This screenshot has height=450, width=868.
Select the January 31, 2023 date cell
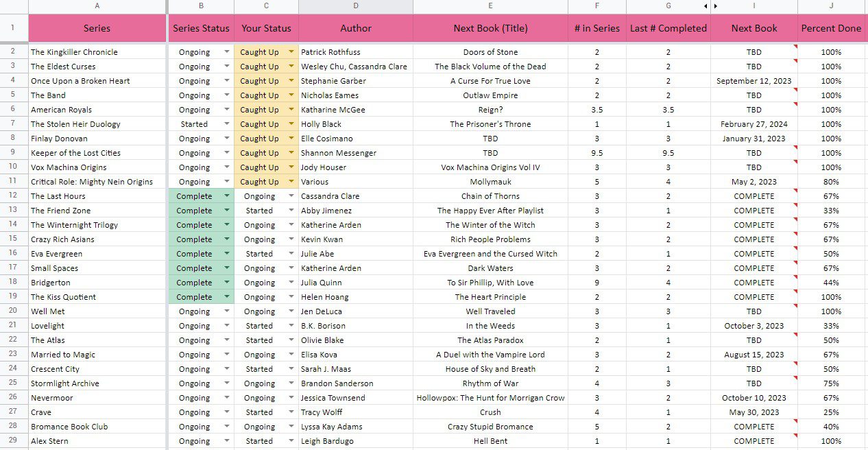754,139
